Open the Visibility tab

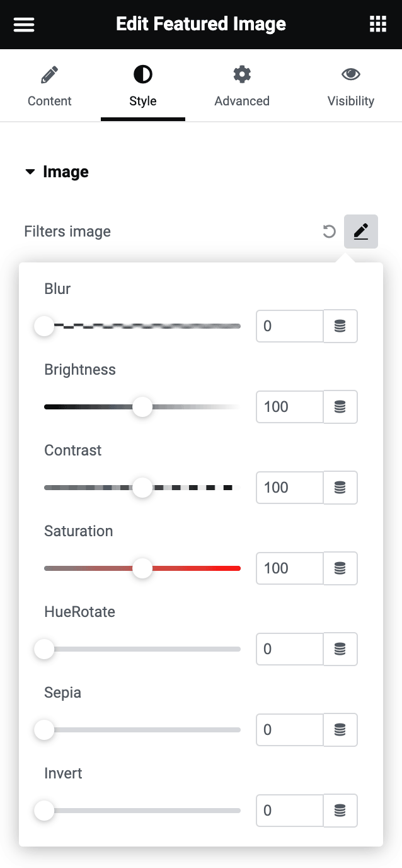coord(350,87)
